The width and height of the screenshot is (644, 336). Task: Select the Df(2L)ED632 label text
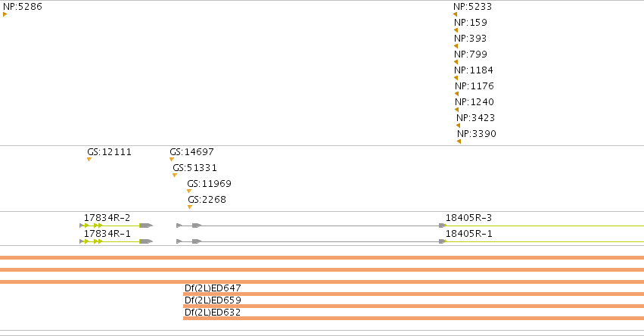(x=213, y=313)
